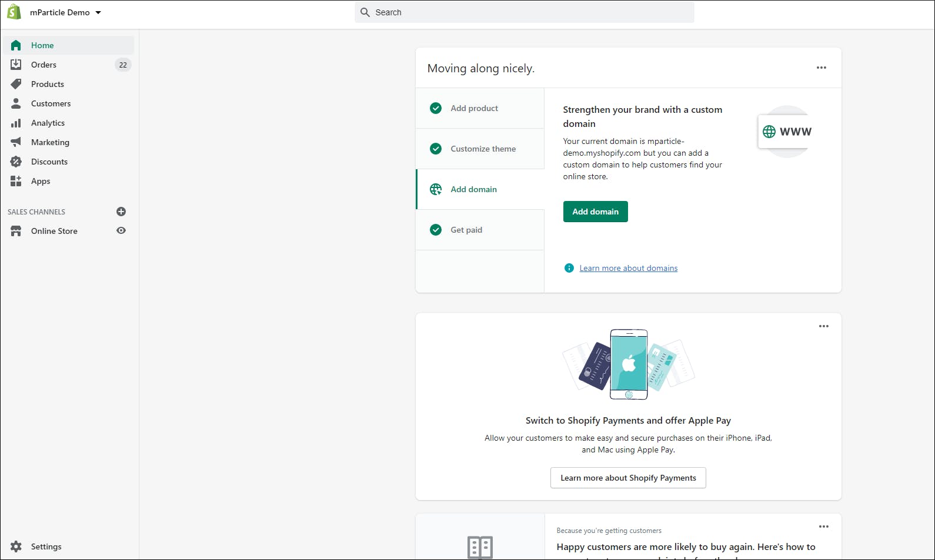This screenshot has width=935, height=560.
Task: Open options menu on Apple Pay card
Action: (x=824, y=326)
